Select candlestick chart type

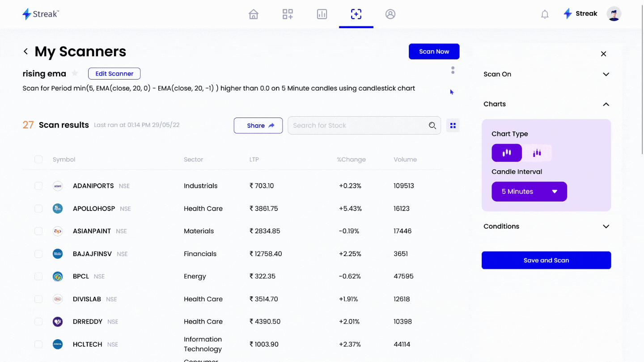pyautogui.click(x=507, y=153)
